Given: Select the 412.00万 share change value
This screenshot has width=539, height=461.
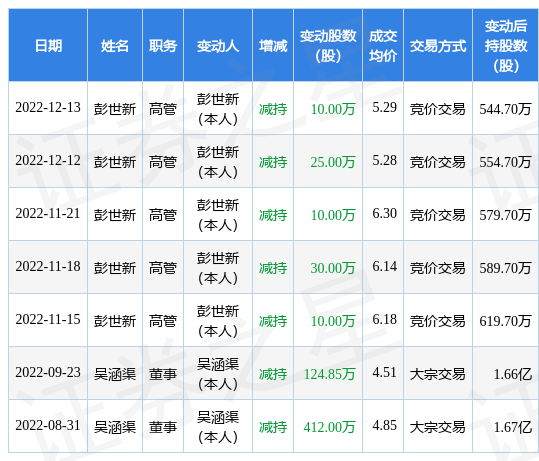Looking at the screenshot, I should (x=329, y=427).
